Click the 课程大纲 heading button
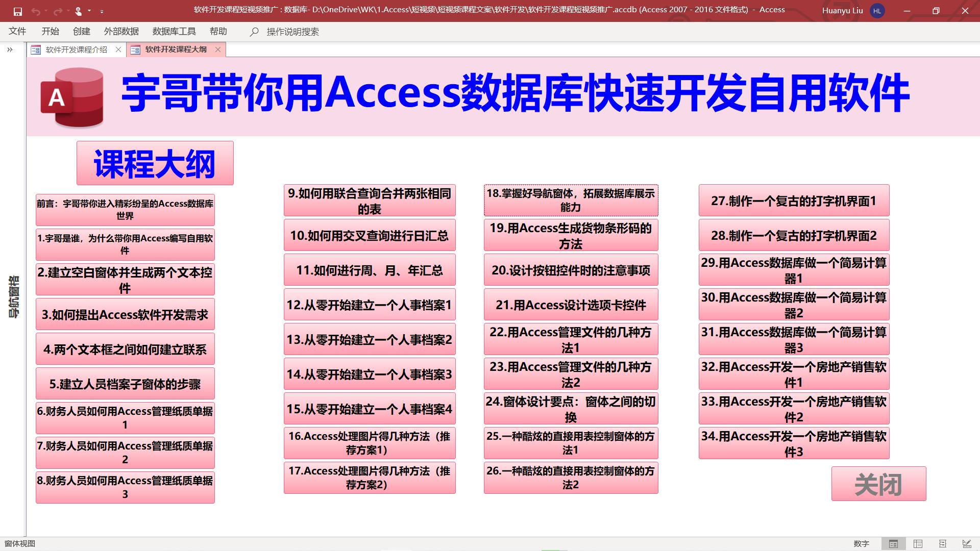This screenshot has width=980, height=551. [155, 163]
